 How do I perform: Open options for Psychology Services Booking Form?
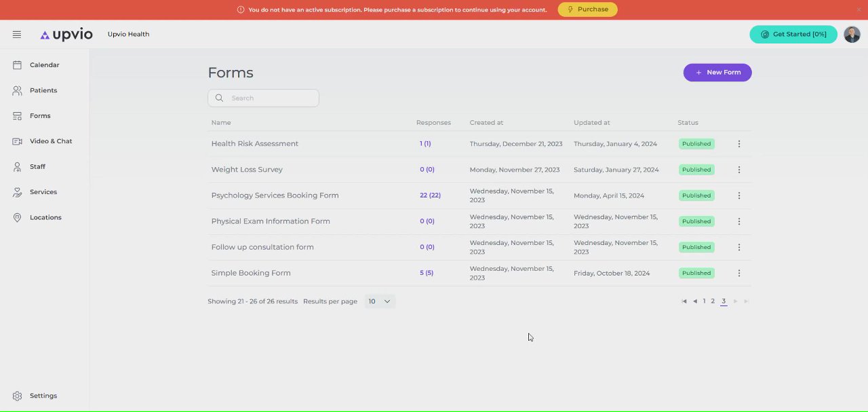[x=739, y=195]
